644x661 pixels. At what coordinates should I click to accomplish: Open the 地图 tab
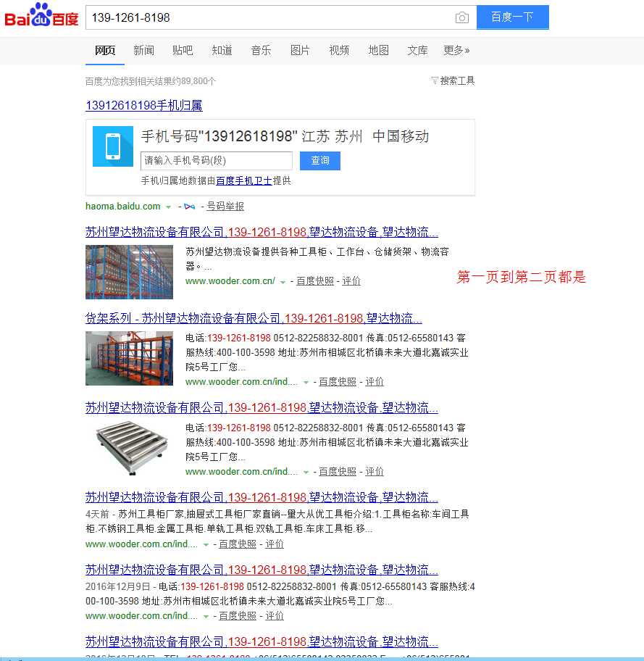click(x=378, y=51)
